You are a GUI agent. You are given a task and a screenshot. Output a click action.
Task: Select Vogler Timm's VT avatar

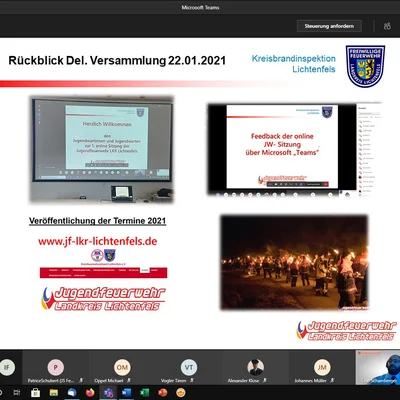tap(189, 367)
